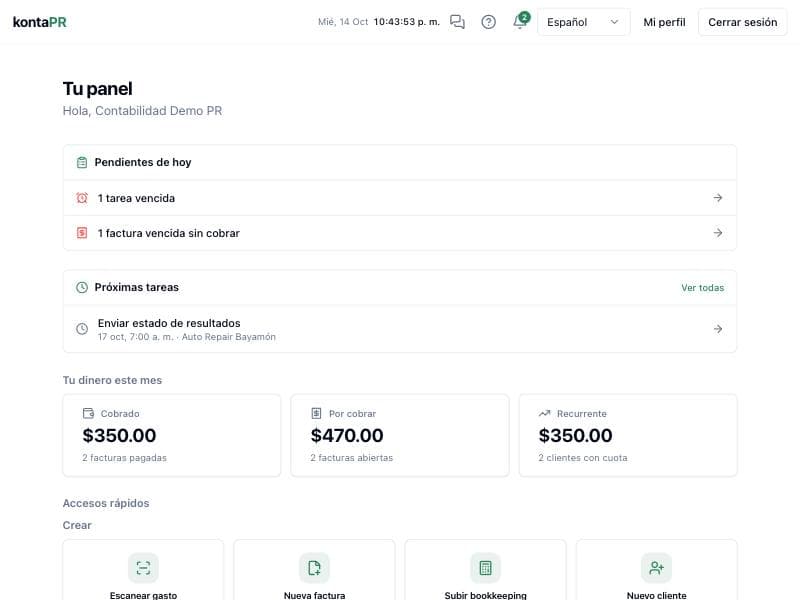This screenshot has height=600, width=800.
Task: Click the Por cobrar invoice icon
Action: pyautogui.click(x=316, y=413)
